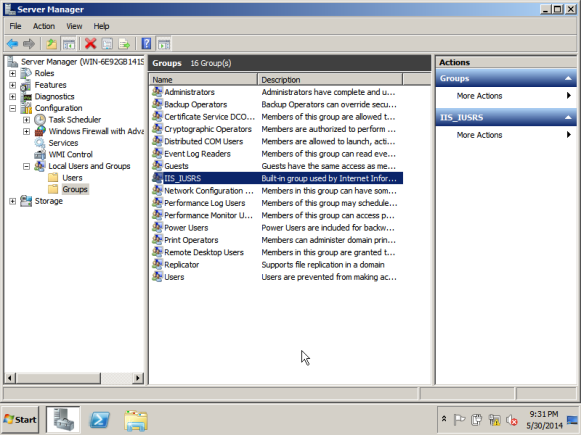Click the muted volume tray icon

[512, 420]
